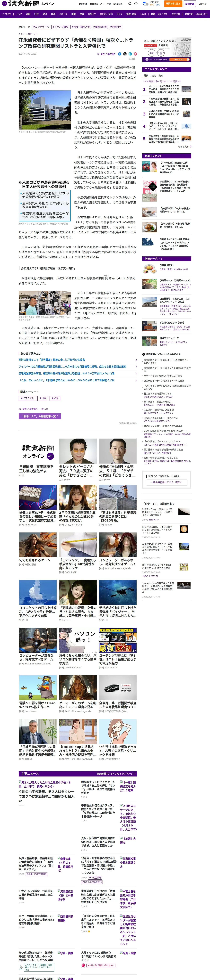Open the 新着プレゼント crossword puzzle icon item
The image size is (210, 980).
coord(166,244)
